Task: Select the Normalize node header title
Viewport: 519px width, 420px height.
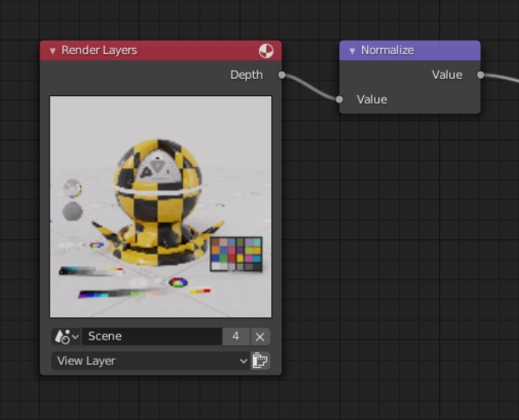Action: click(x=387, y=51)
